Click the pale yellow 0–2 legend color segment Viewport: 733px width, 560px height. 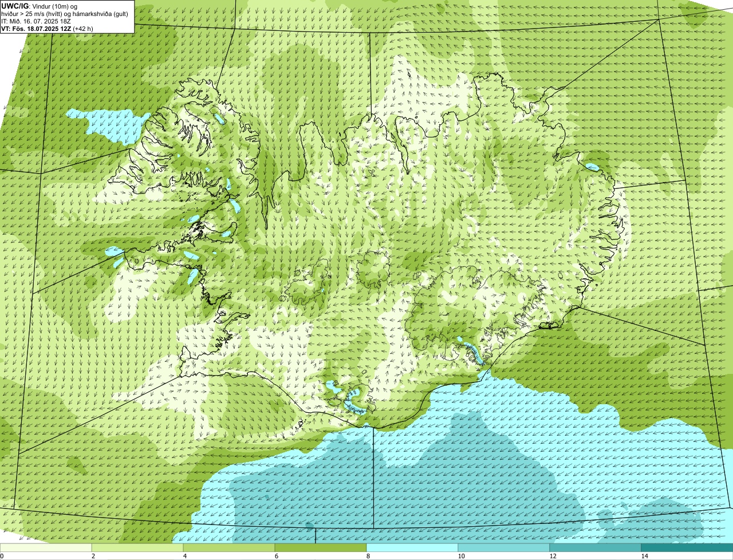(46, 547)
